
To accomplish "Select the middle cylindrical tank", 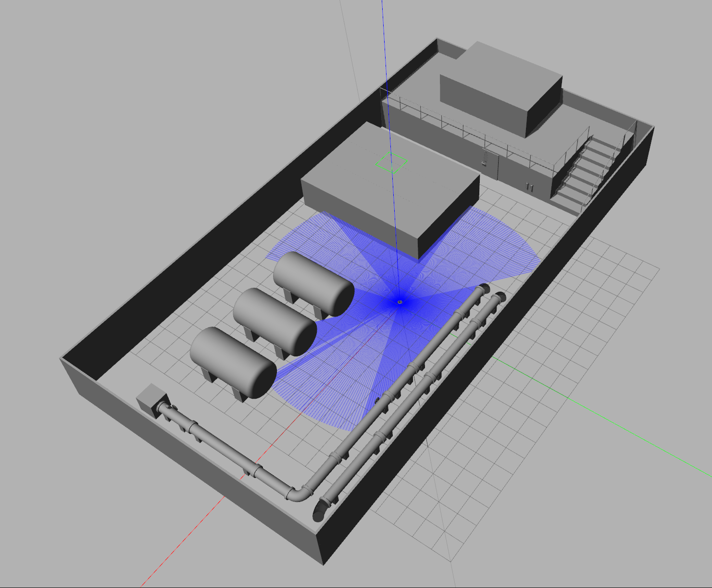I will tap(275, 322).
